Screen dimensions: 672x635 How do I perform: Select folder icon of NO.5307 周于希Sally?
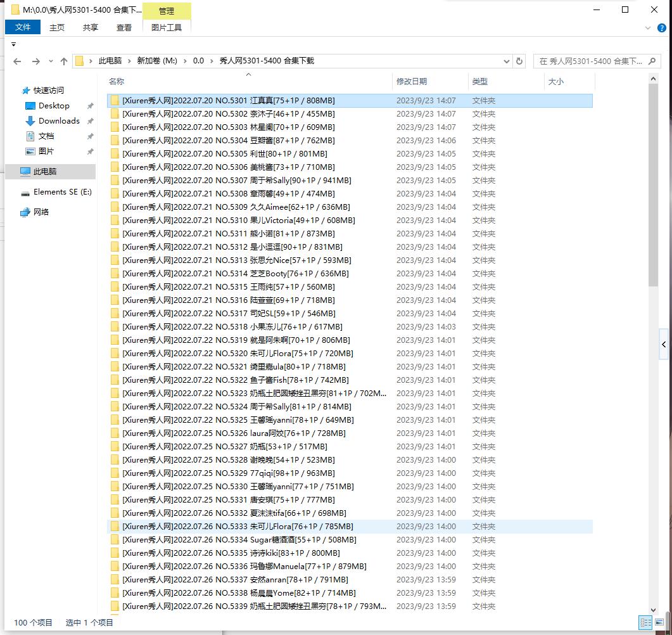pyautogui.click(x=115, y=180)
